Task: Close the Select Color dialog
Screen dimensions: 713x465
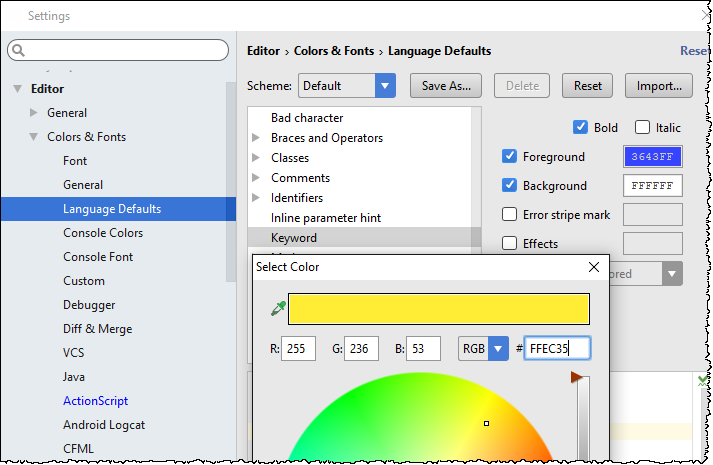Action: coord(594,267)
